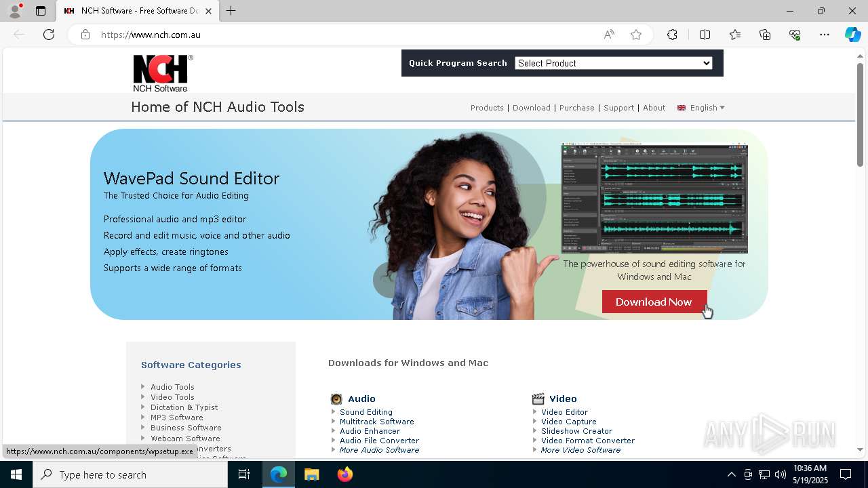Follow the More Video Software link
The height and width of the screenshot is (488, 868).
tap(581, 450)
